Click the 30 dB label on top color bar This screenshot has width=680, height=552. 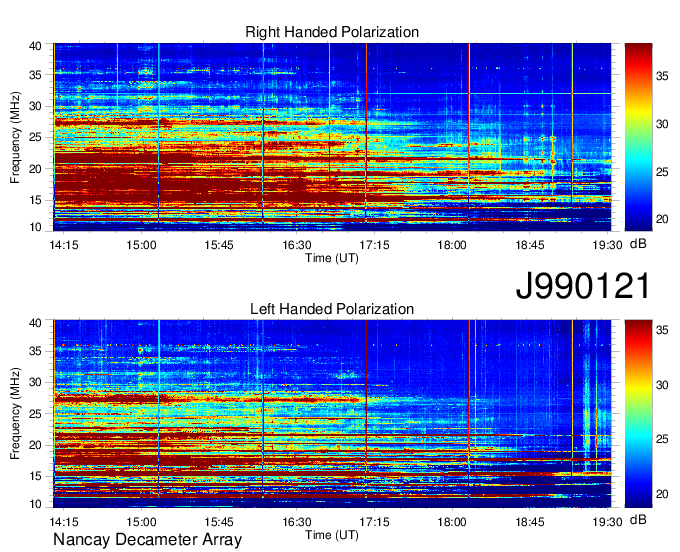tap(662, 124)
